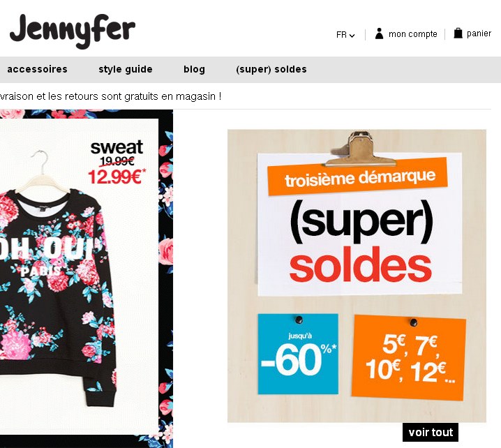
Task: Click the (super) soldes paper poster
Action: tap(360, 224)
